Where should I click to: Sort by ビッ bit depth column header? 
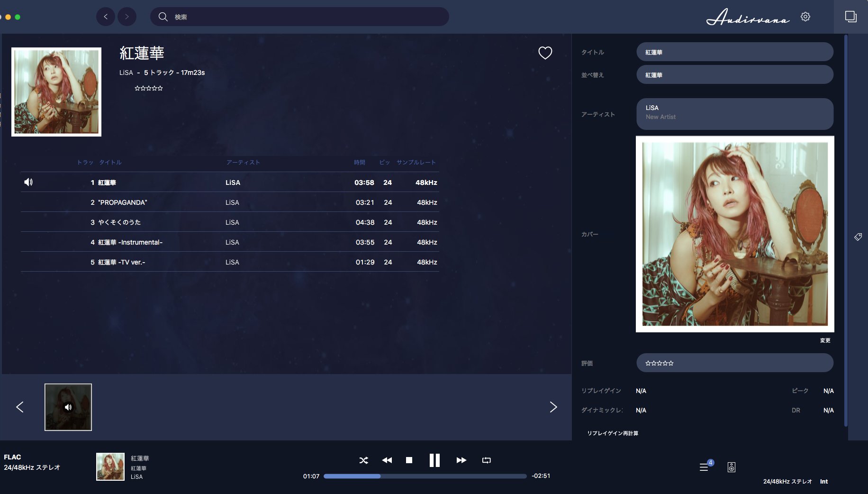384,162
